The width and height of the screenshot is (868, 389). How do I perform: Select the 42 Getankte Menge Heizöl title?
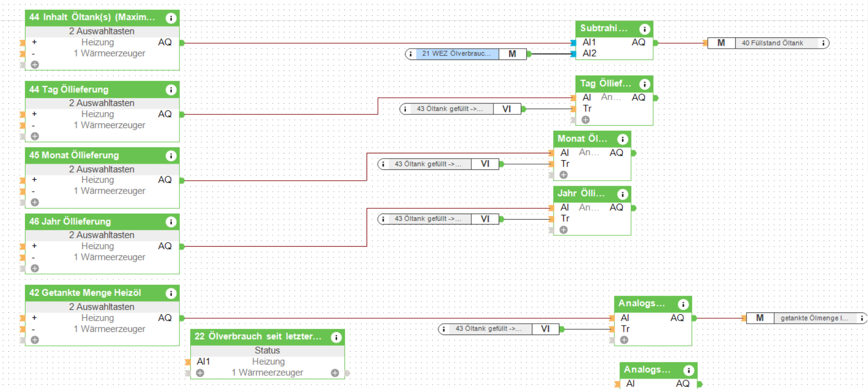(85, 293)
